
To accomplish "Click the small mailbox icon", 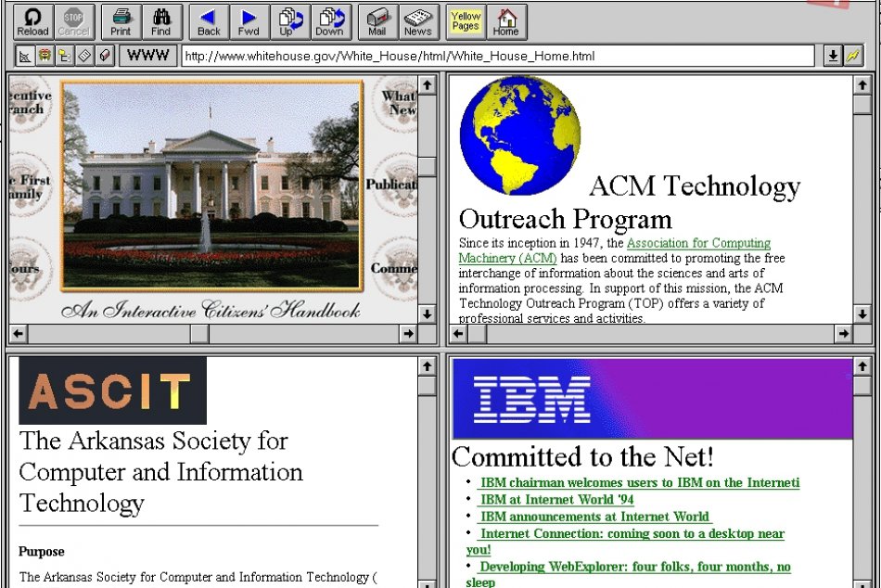I will tap(105, 56).
